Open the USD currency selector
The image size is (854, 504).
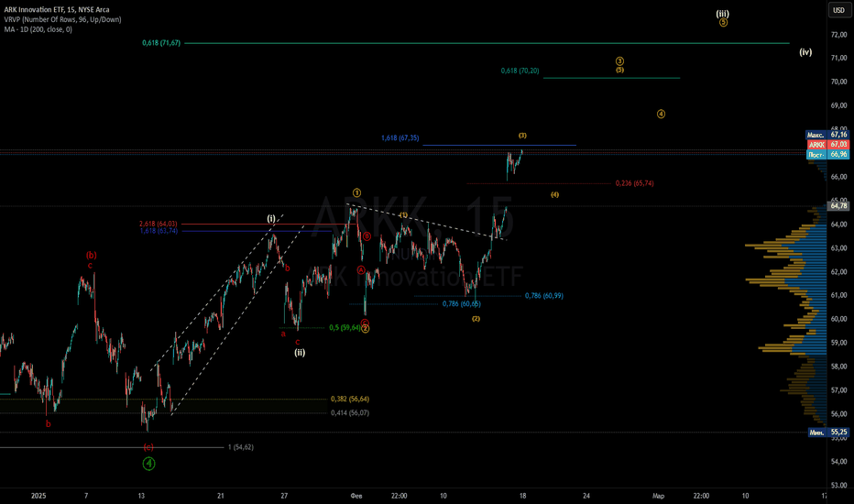838,11
